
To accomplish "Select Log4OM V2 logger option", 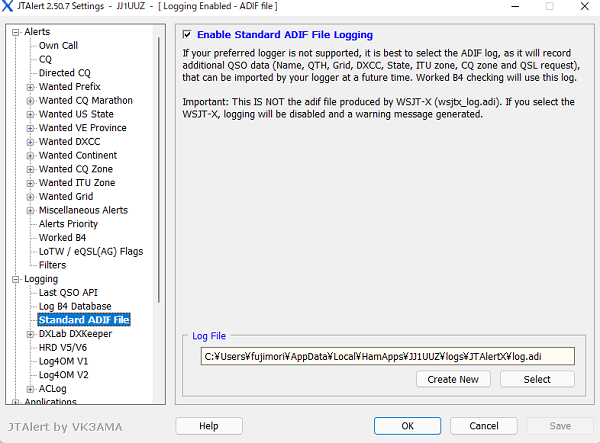I will [63, 375].
